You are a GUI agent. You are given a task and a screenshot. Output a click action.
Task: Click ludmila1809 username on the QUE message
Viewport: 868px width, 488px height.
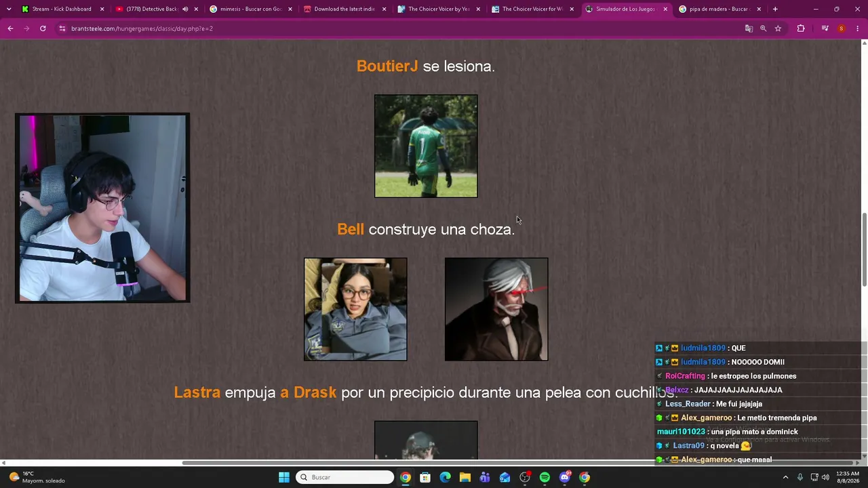tap(703, 348)
